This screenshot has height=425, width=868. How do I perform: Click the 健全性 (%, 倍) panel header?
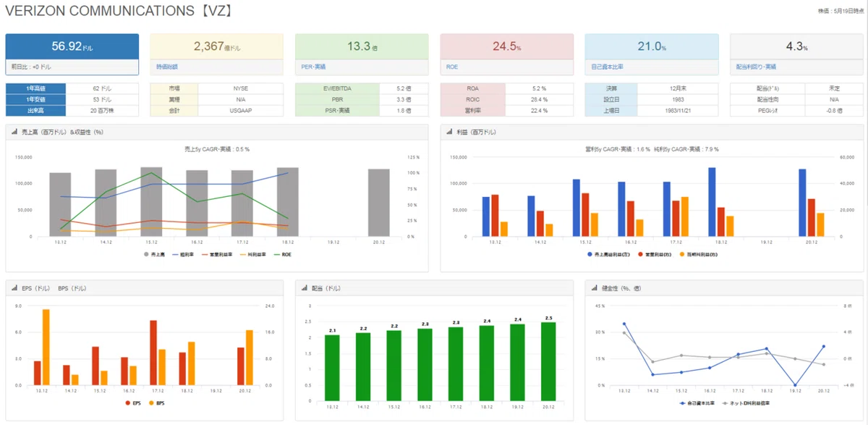(x=723, y=287)
